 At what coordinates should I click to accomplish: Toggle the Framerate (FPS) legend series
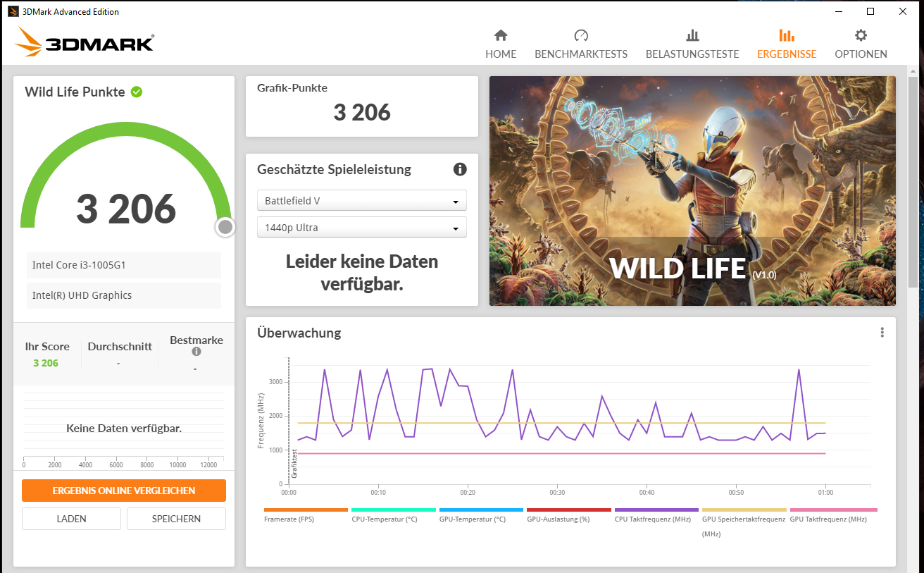click(306, 515)
